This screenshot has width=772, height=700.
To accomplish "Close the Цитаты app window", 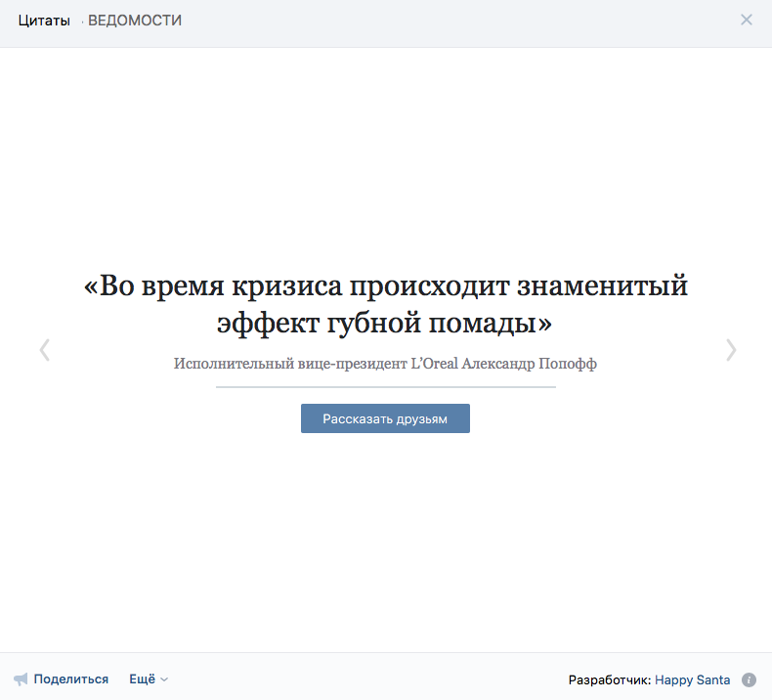I will 747,20.
